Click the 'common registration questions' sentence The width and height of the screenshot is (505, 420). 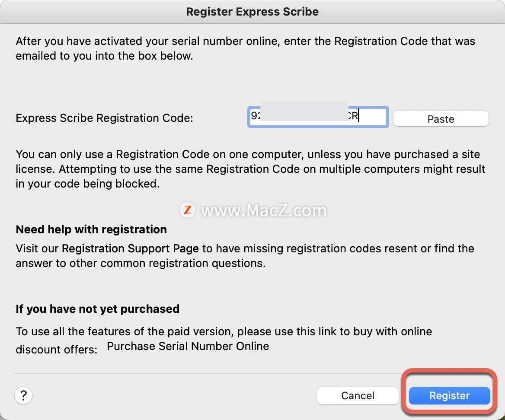pyautogui.click(x=141, y=263)
